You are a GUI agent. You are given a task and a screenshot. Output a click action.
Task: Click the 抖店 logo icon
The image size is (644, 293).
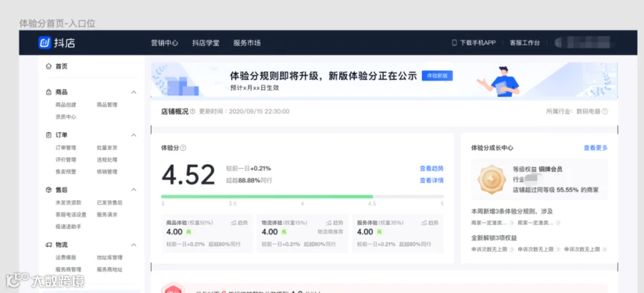[x=45, y=43]
